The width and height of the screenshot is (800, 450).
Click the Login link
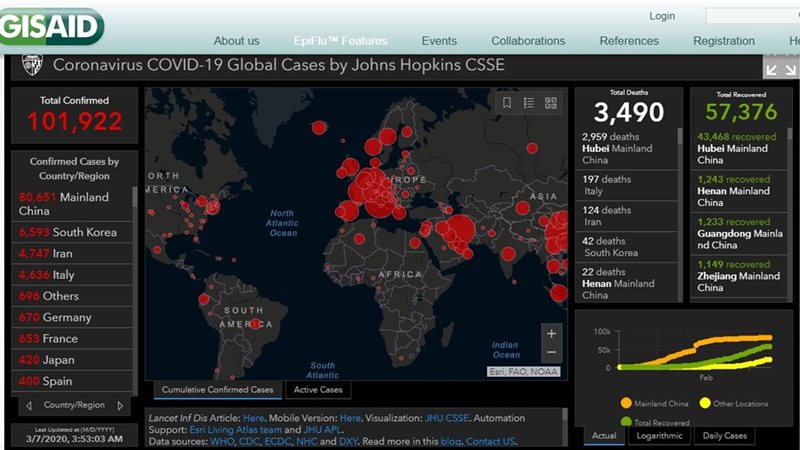click(662, 16)
